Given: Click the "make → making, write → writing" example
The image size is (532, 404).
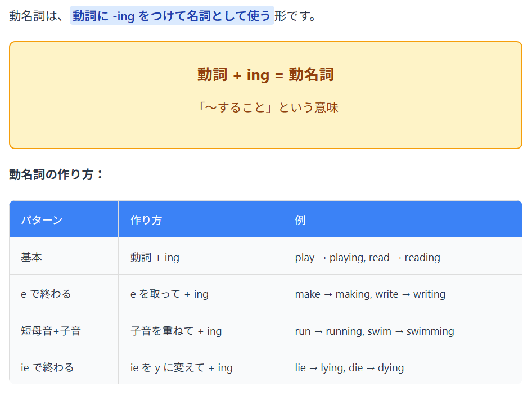Looking at the screenshot, I should point(370,294).
